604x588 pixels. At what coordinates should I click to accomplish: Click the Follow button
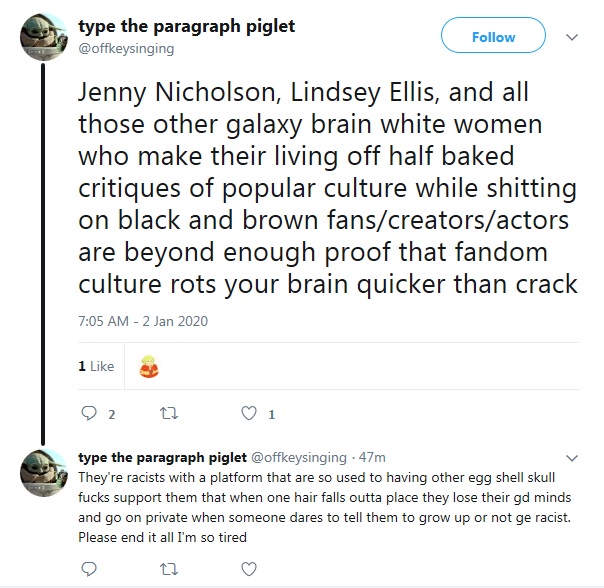493,37
